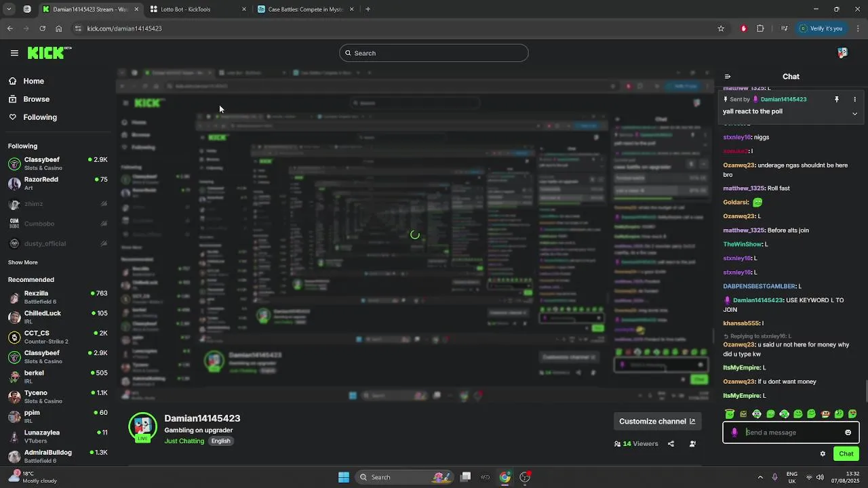Open Chrome three-dot menu

click(x=859, y=28)
